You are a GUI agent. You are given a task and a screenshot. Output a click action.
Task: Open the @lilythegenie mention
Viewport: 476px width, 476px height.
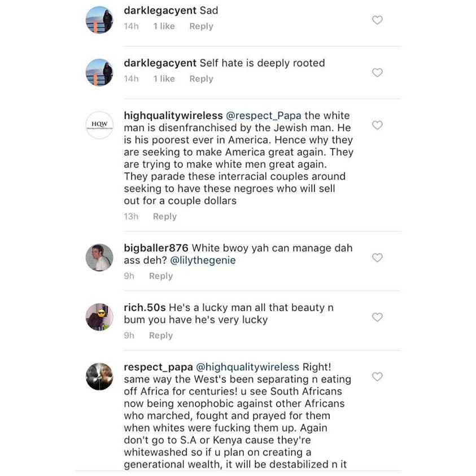point(203,260)
